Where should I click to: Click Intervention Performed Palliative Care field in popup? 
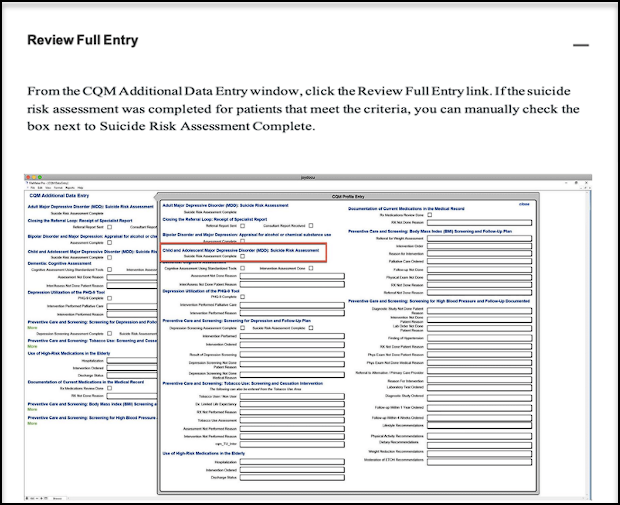click(292, 305)
